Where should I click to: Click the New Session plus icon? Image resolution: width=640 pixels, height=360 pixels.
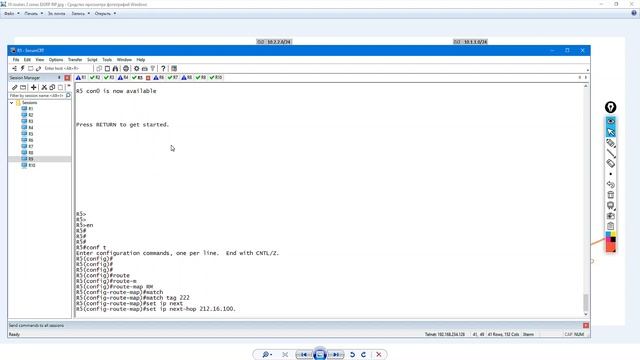pos(34,87)
